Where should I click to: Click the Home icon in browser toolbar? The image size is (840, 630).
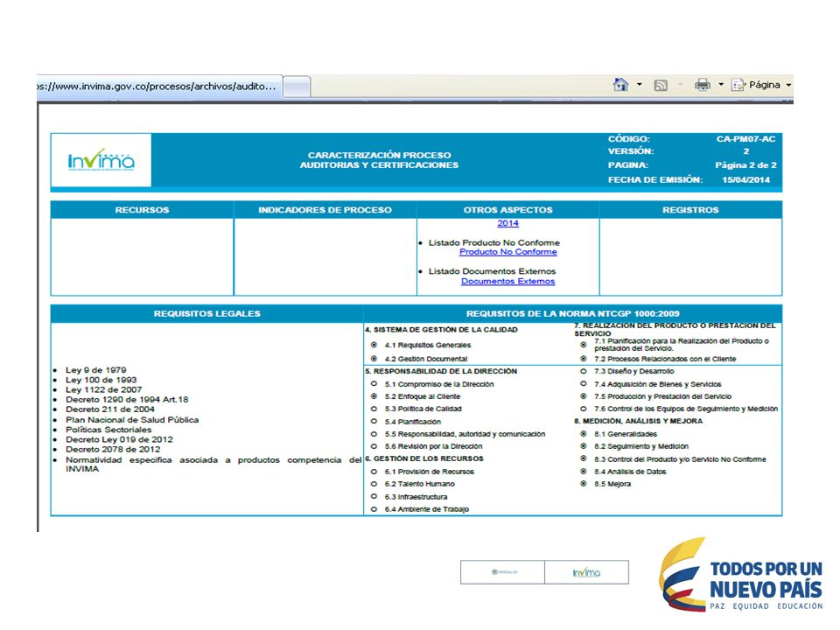[621, 85]
